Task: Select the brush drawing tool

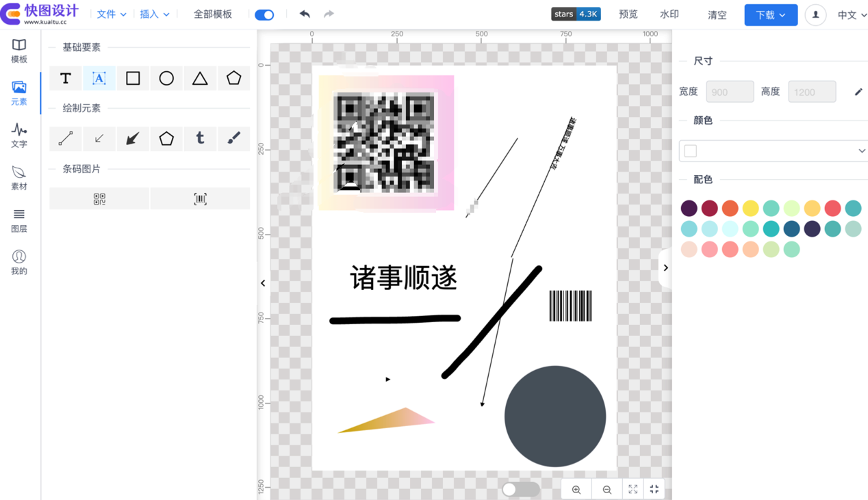Action: pyautogui.click(x=233, y=139)
